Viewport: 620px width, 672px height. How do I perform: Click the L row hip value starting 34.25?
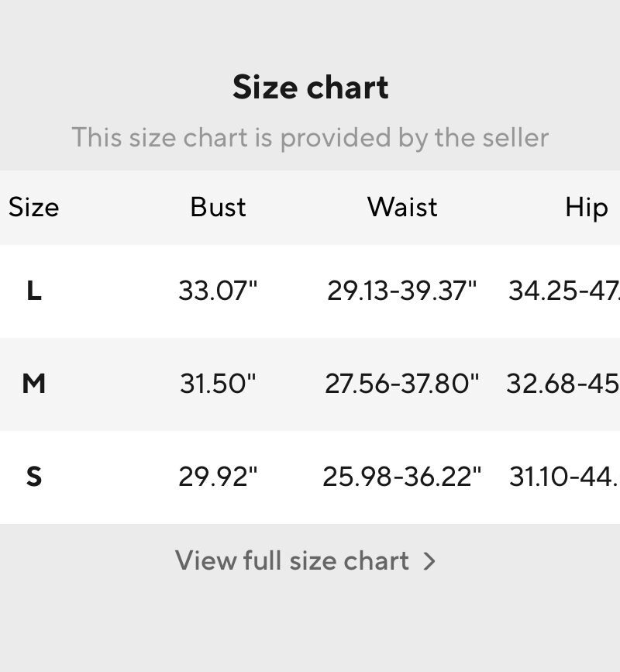click(564, 291)
